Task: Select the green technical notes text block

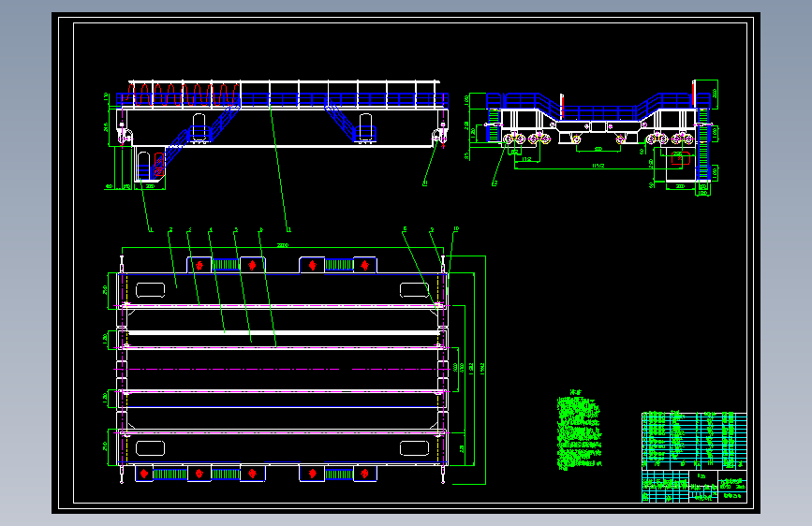Action: pos(579,430)
